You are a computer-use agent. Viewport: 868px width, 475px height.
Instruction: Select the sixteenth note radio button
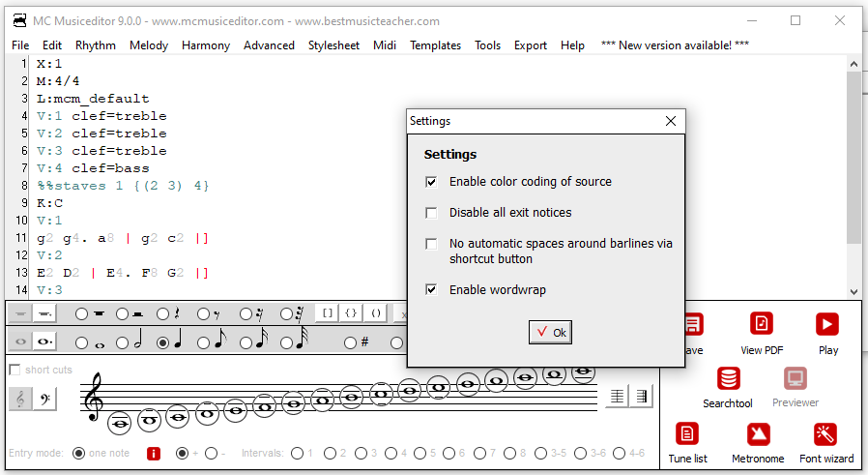point(246,343)
